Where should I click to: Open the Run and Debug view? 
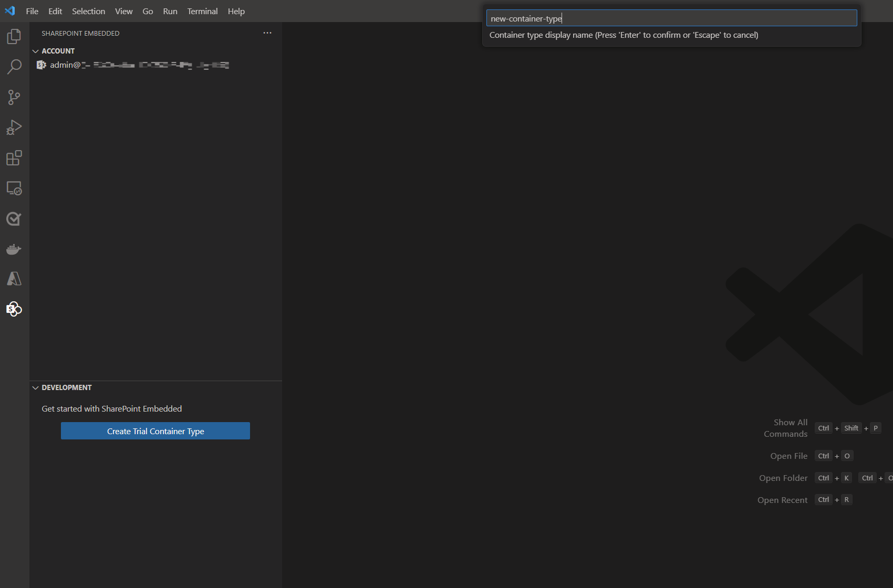(x=14, y=128)
